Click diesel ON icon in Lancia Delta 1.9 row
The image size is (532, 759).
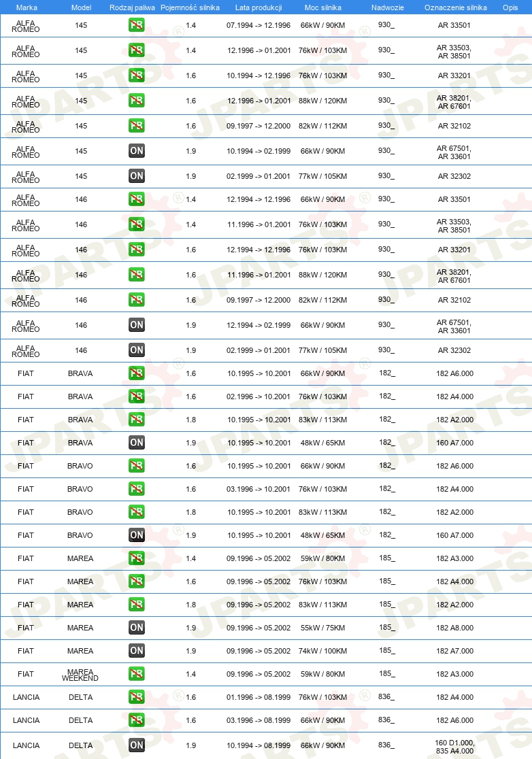pyautogui.click(x=137, y=745)
